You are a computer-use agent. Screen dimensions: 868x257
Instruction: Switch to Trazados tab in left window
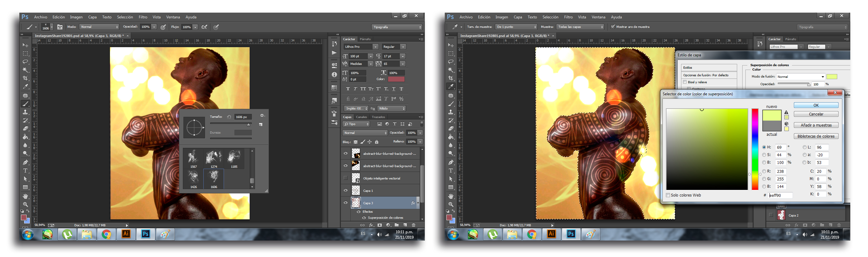(378, 117)
